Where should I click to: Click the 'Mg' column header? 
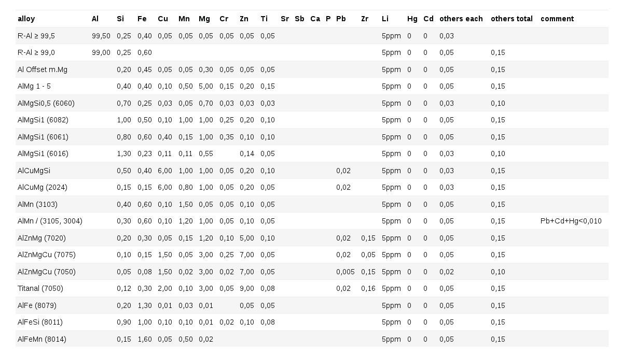coord(204,19)
